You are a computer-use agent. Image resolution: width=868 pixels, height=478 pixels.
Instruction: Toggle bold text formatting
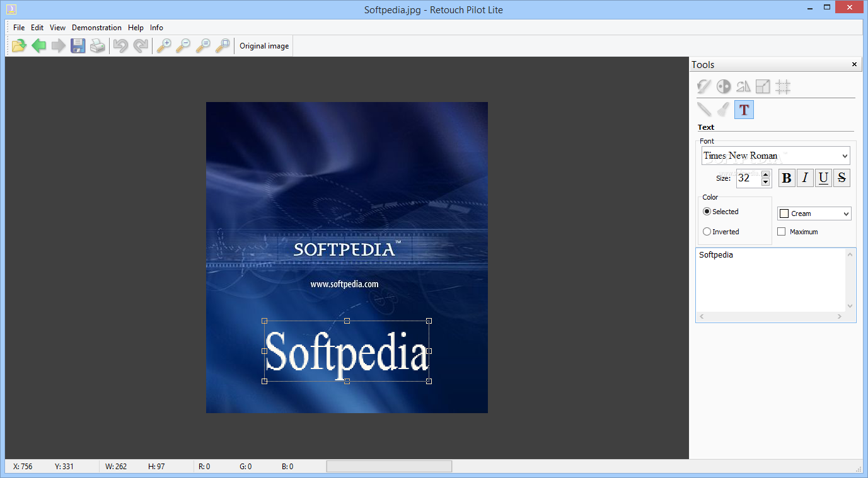(x=787, y=178)
